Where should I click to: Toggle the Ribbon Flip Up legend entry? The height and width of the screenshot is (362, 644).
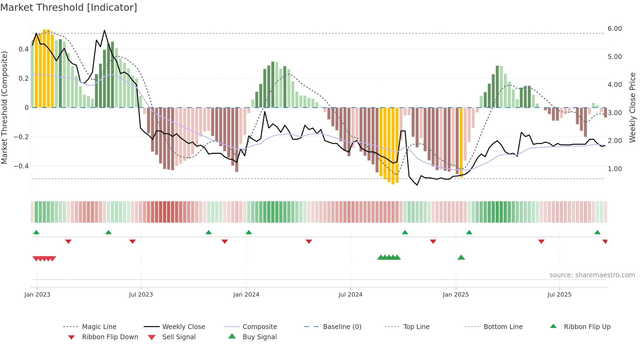point(580,327)
